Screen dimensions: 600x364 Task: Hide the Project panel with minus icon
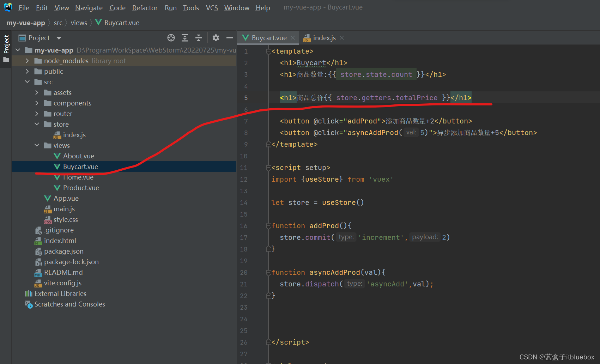point(230,38)
